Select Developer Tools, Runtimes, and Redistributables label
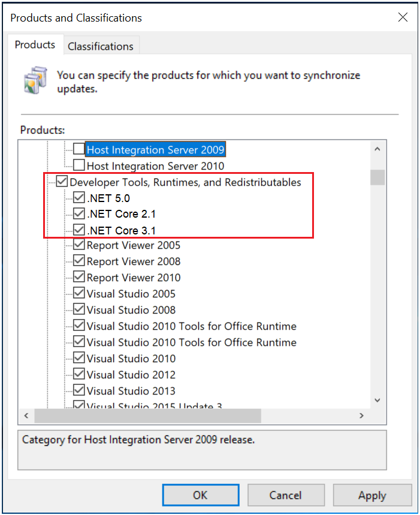 [x=185, y=182]
